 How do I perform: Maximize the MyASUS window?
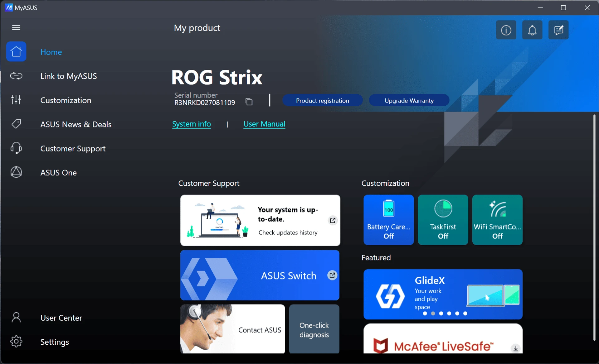[x=563, y=7]
